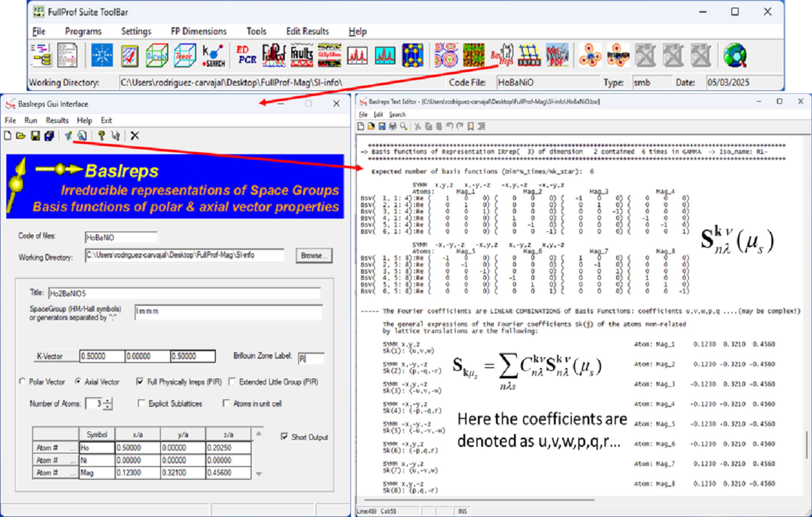The height and width of the screenshot is (517, 812).
Task: Open the FP Dimensions menu
Action: pos(199,31)
